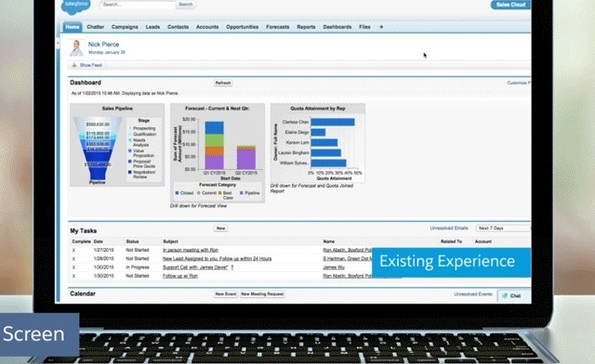Click the Value Proposition stage legend entry
This screenshot has height=364, width=595.
pos(142,153)
